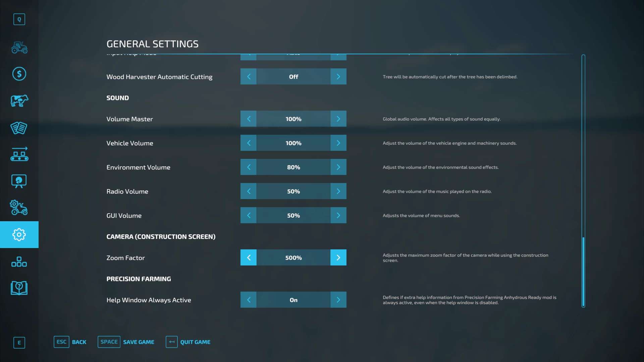Lower Radio Volume with left arrow
This screenshot has width=644, height=362.
coord(249,191)
